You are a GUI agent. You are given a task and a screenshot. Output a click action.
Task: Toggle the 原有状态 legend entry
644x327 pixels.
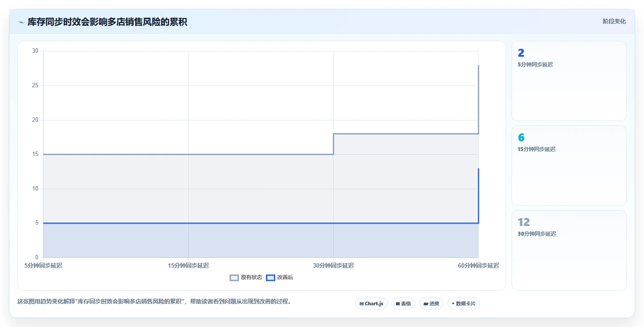click(x=246, y=277)
